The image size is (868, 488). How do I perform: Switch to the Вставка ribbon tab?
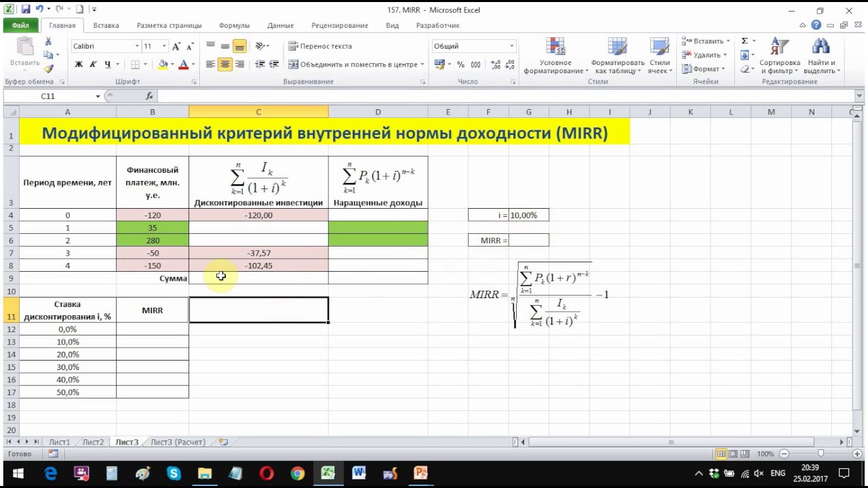pyautogui.click(x=106, y=25)
